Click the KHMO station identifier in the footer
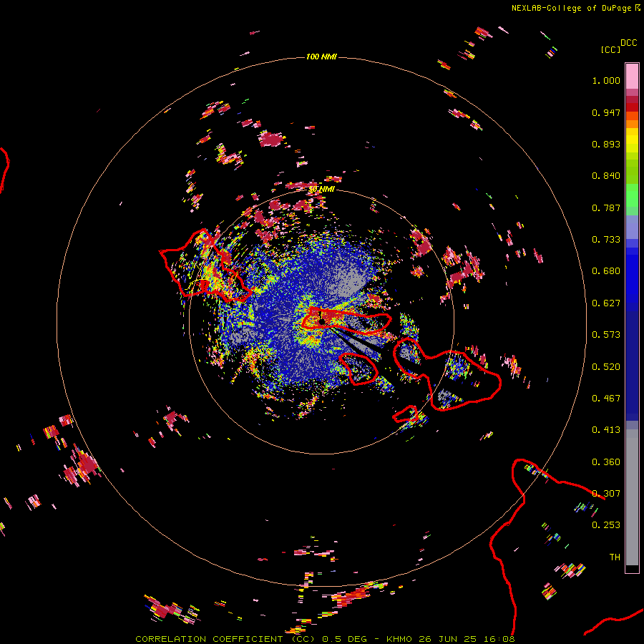This screenshot has width=644, height=644. click(399, 639)
